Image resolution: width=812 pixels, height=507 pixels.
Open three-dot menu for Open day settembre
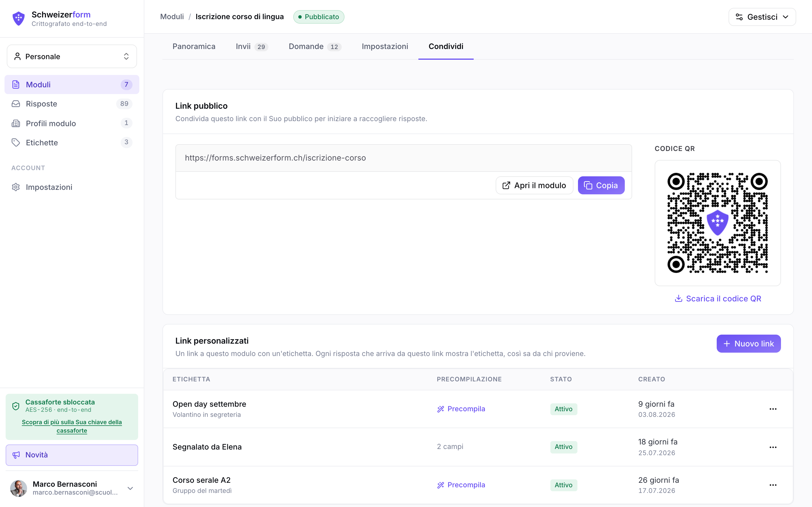tap(773, 409)
